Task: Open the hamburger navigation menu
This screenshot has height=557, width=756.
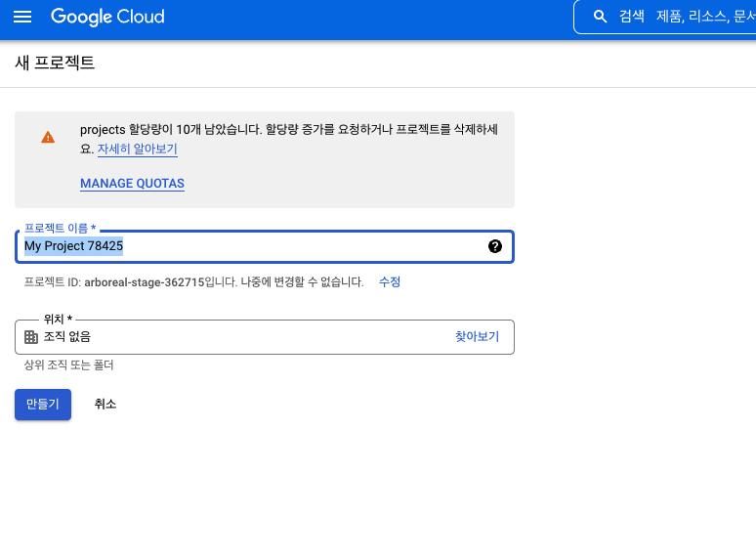Action: pos(22,17)
